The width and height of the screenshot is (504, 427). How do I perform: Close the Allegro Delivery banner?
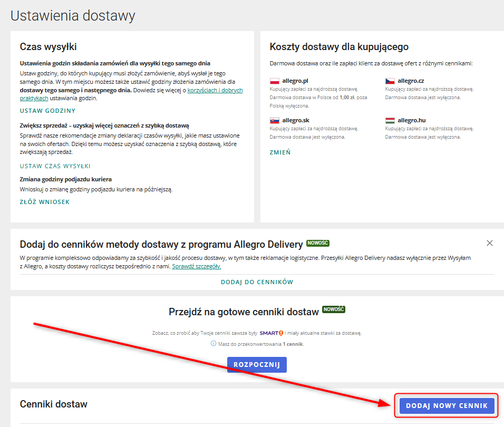489,243
